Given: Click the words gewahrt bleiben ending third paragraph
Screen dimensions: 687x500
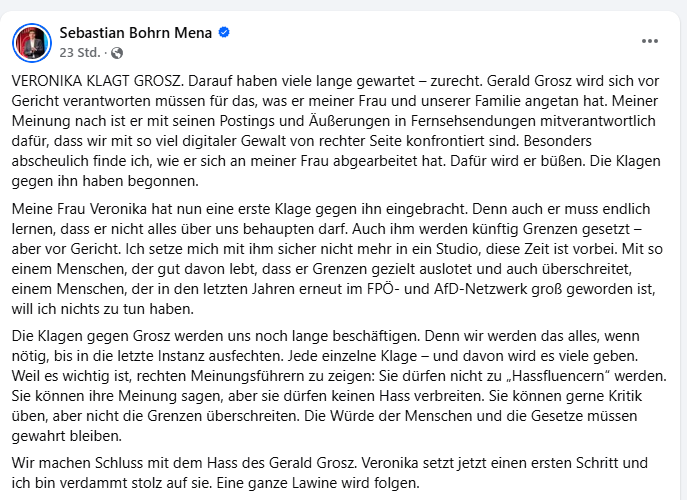Looking at the screenshot, I should pyautogui.click(x=67, y=436).
